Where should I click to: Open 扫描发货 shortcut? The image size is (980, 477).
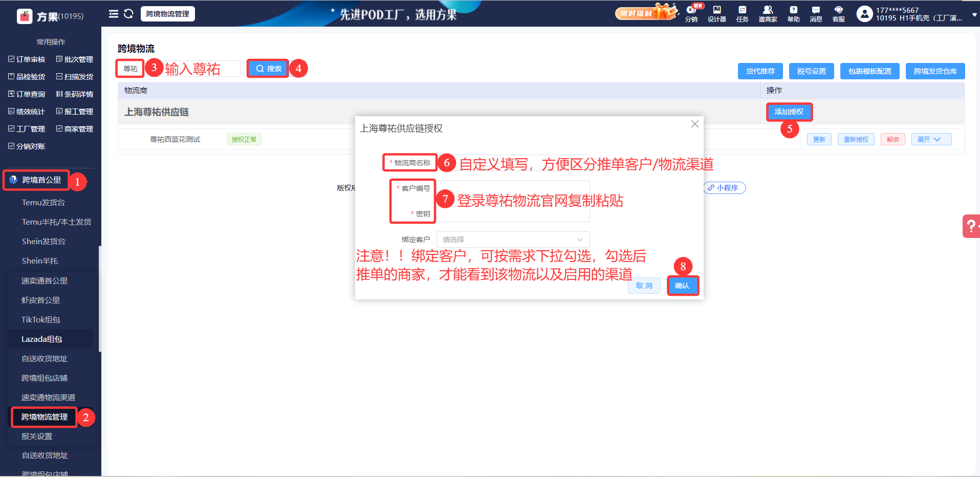pos(75,77)
